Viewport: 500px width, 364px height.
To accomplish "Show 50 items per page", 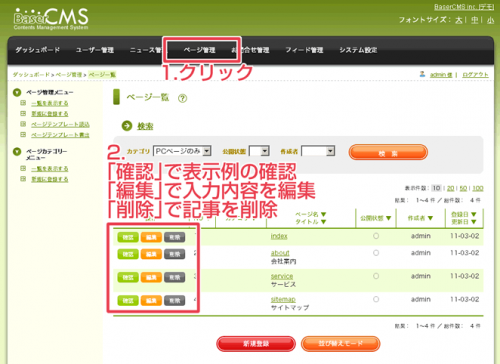I will (x=463, y=188).
